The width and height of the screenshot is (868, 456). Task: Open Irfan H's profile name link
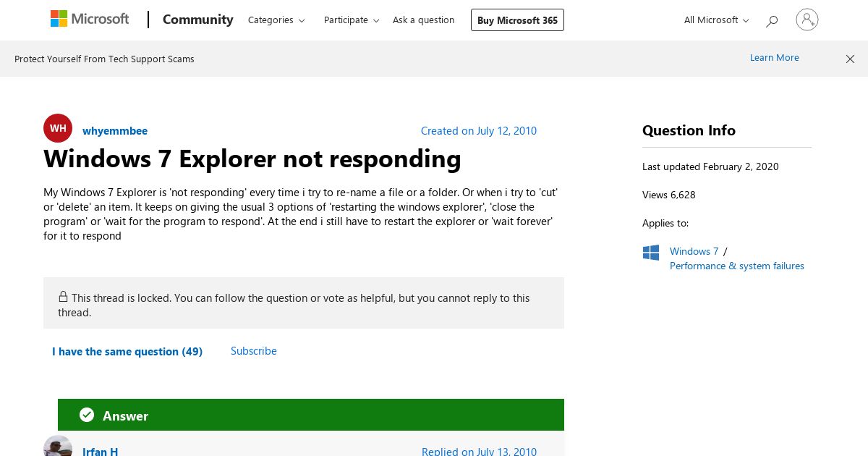[101, 452]
